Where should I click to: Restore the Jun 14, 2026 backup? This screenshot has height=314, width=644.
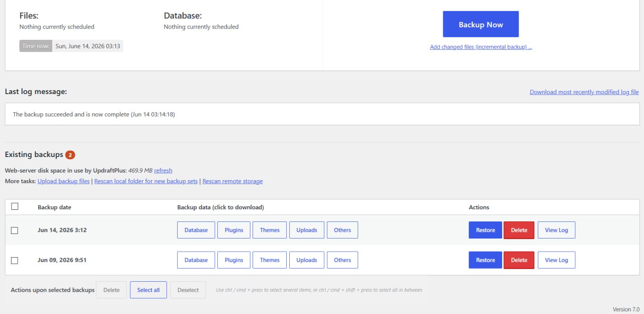tap(486, 230)
